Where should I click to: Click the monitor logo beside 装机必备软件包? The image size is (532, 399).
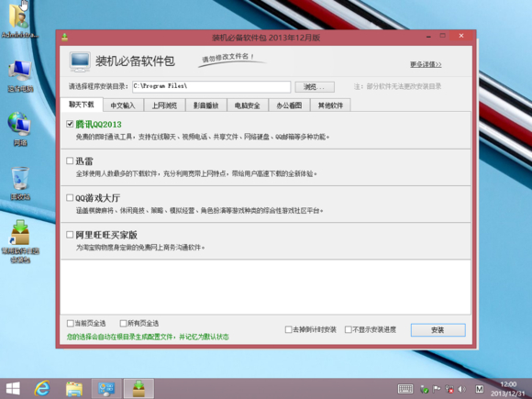pyautogui.click(x=80, y=61)
